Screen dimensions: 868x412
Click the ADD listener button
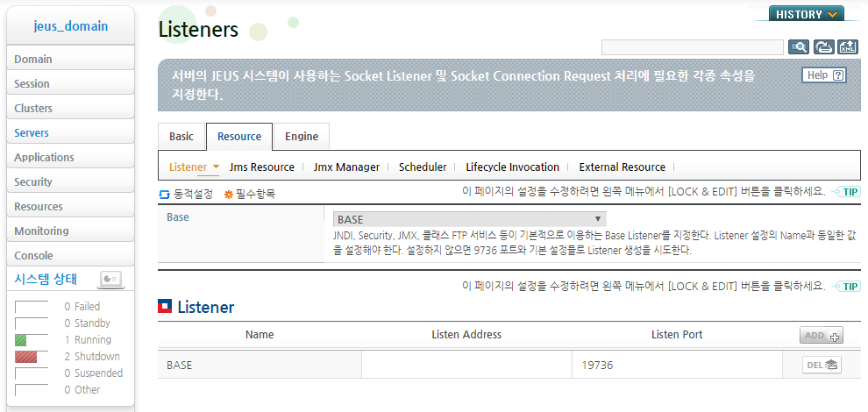821,335
